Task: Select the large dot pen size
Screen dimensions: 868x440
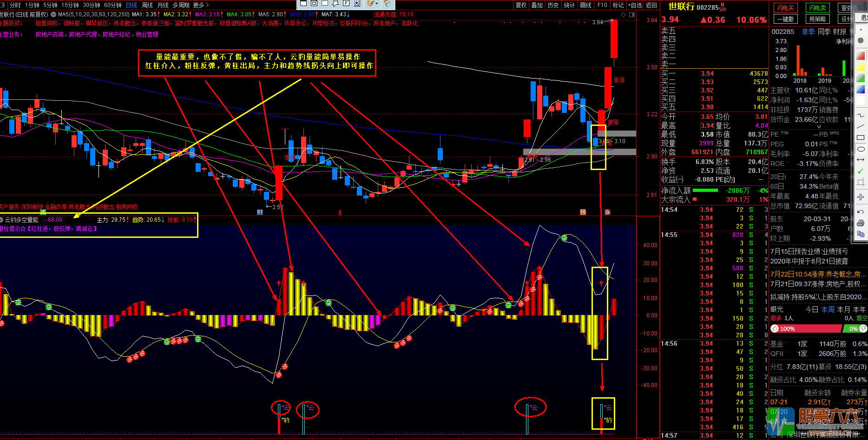Action: (861, 40)
